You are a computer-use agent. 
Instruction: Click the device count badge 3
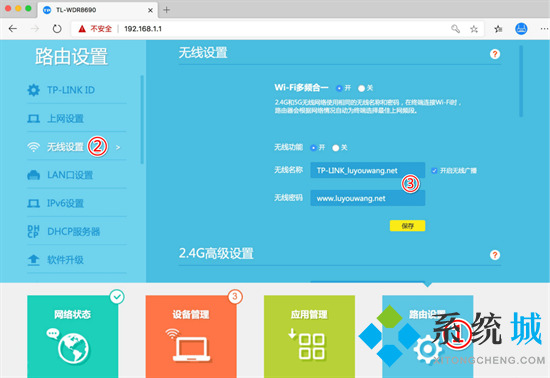235,297
